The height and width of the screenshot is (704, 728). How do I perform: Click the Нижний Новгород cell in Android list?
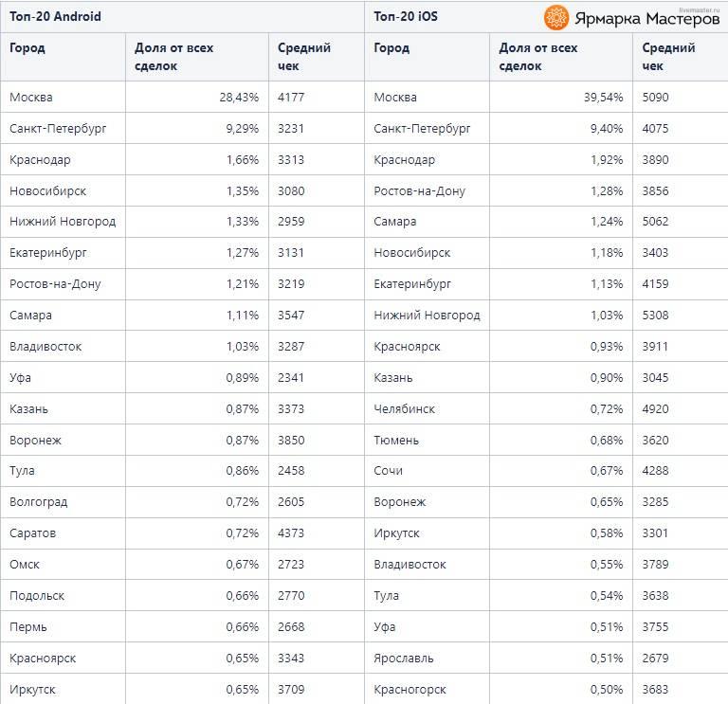pos(63,222)
